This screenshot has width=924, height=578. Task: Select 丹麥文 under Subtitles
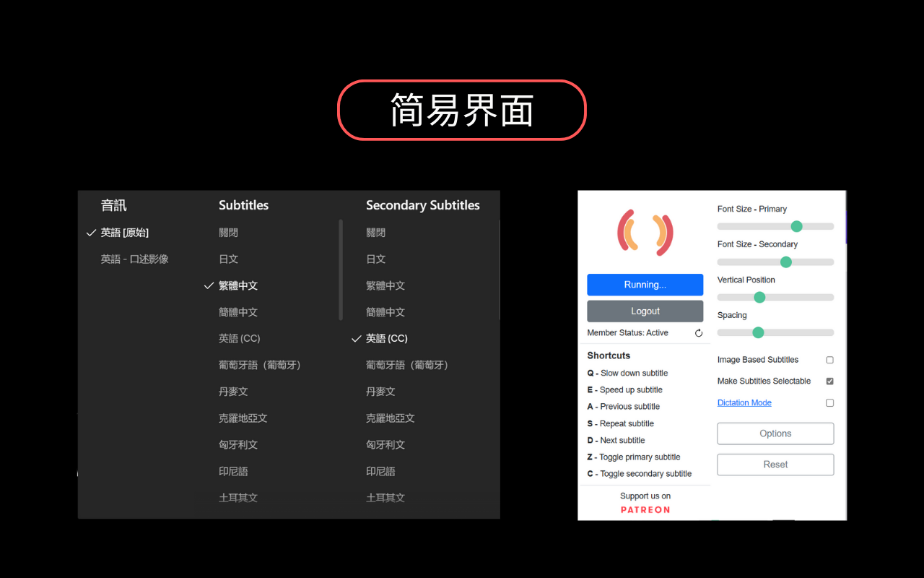[x=233, y=392]
